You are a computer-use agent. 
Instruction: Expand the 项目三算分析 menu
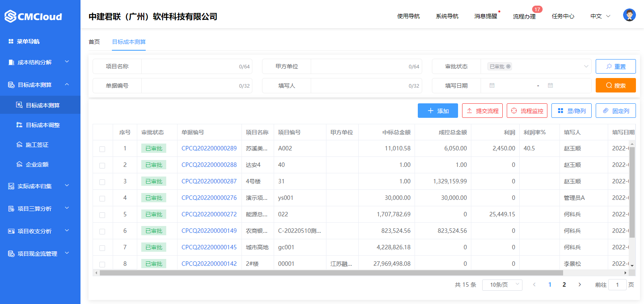pos(67,208)
